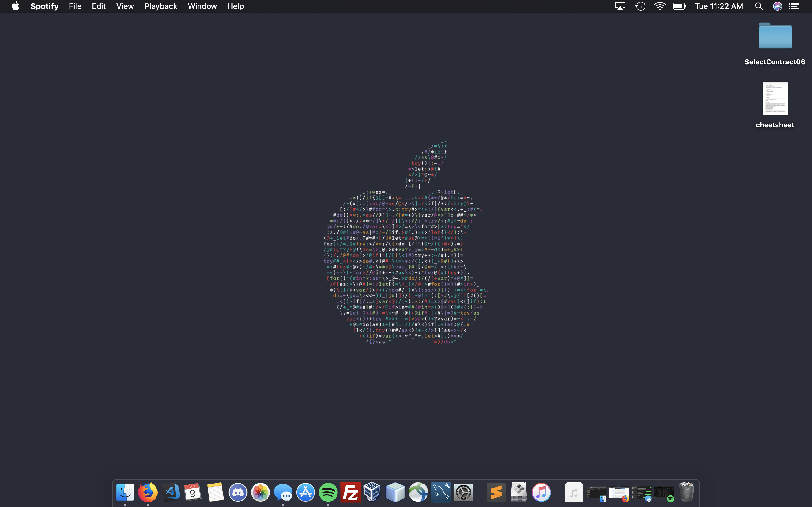Open the View menu
This screenshot has width=812, height=507.
pyautogui.click(x=125, y=6)
